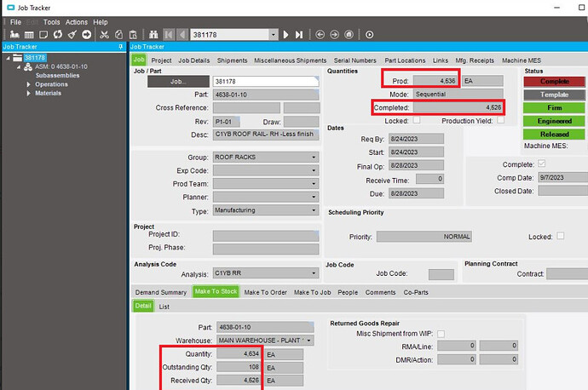The height and width of the screenshot is (390, 588).
Task: Open the Prod Team dropdown
Action: point(314,184)
